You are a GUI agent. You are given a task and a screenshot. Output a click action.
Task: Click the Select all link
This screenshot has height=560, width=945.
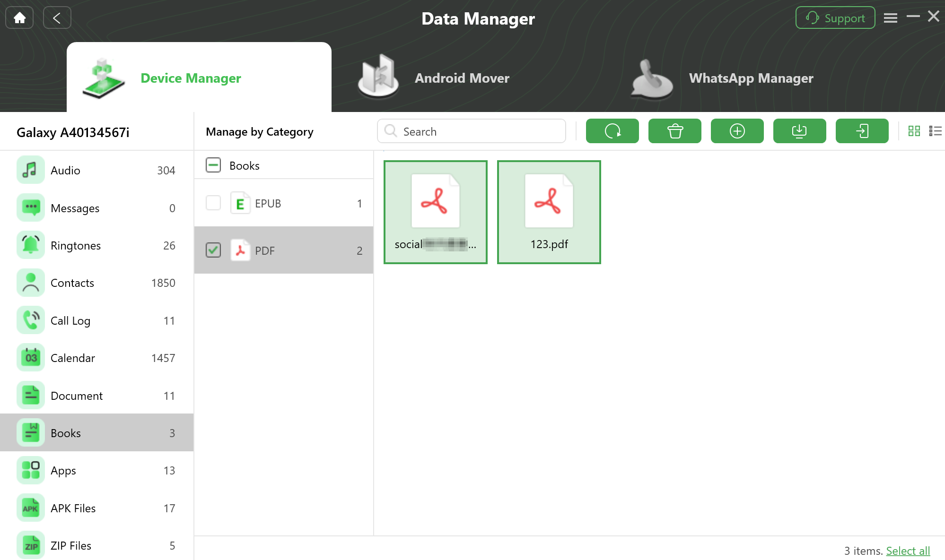(x=908, y=551)
